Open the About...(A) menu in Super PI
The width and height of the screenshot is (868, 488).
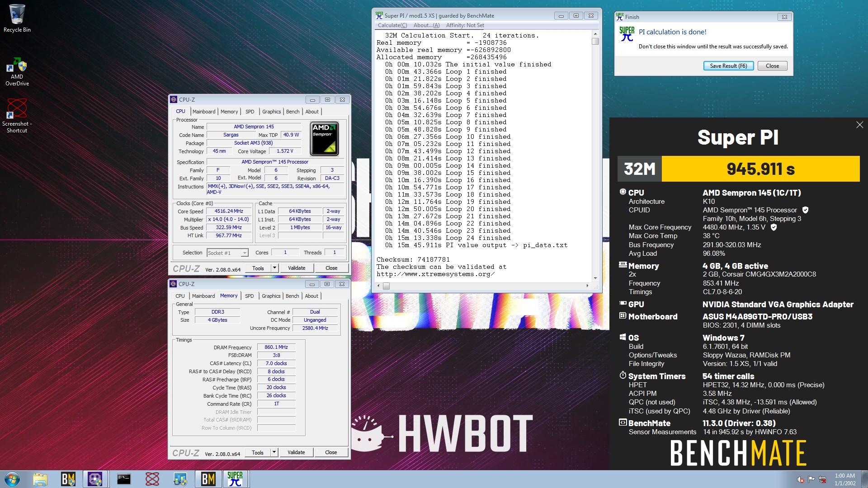tap(426, 25)
